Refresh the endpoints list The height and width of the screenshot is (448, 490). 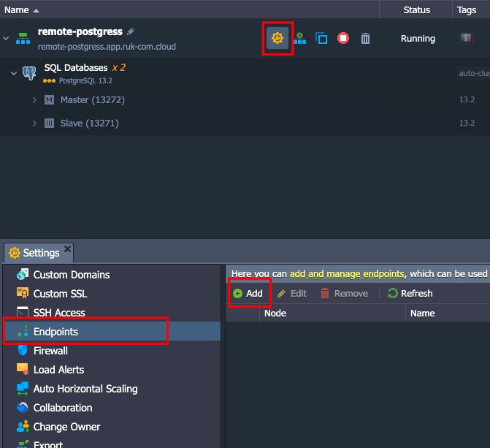410,294
